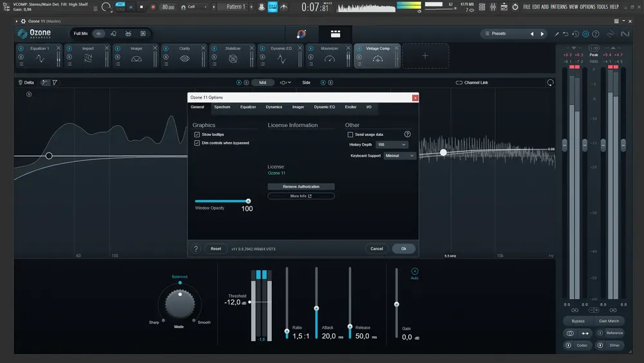Toggle Vintage Comp module power button
Screen dimensions: 644x363
coord(359,48)
